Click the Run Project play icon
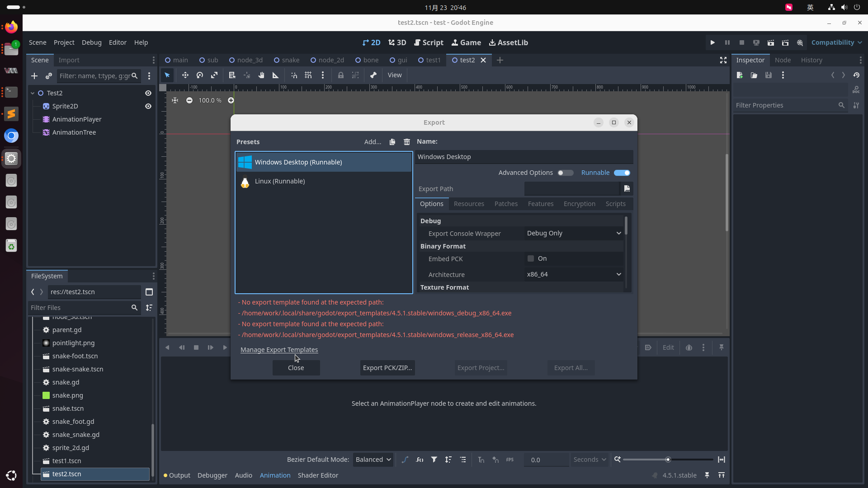Image resolution: width=868 pixels, height=488 pixels. [712, 42]
